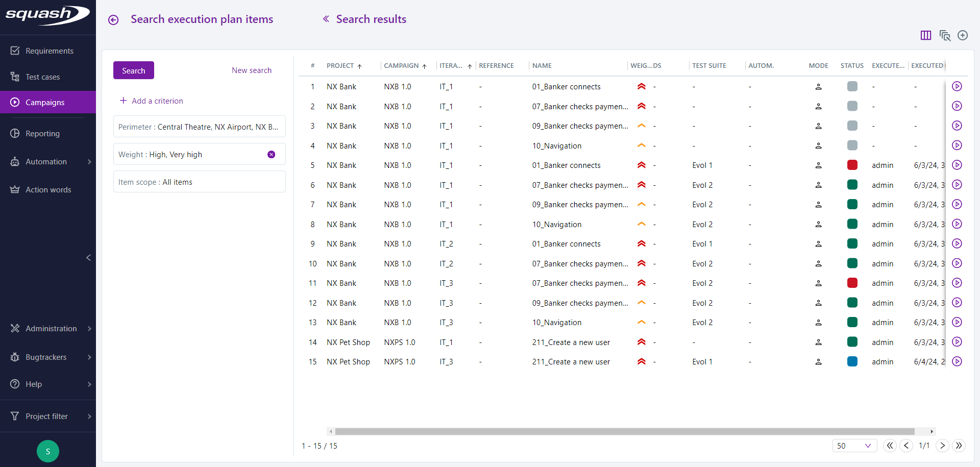Open the column configuration icon
980x467 pixels.
point(925,35)
